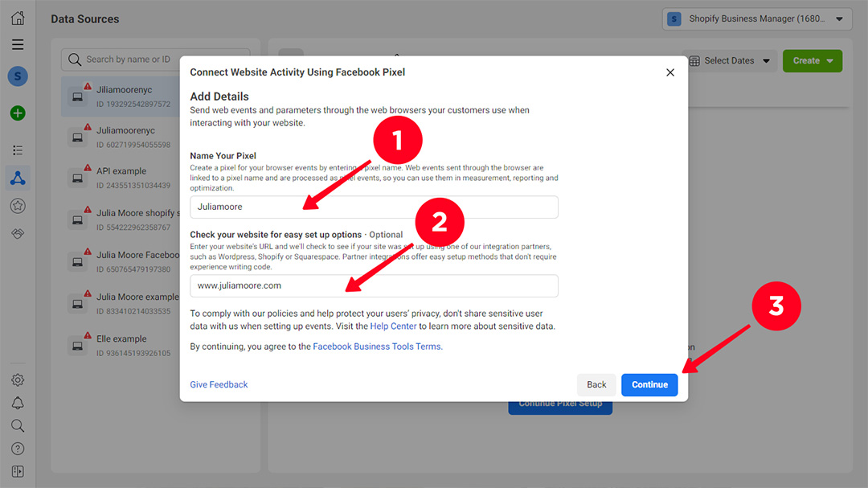Click the Continue Pixel Setup button
Screen dimensions: 868x488
coord(560,406)
